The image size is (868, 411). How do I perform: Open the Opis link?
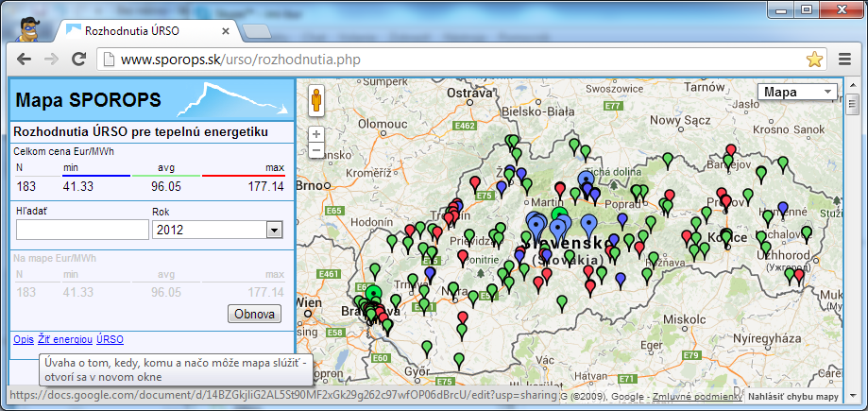24,339
